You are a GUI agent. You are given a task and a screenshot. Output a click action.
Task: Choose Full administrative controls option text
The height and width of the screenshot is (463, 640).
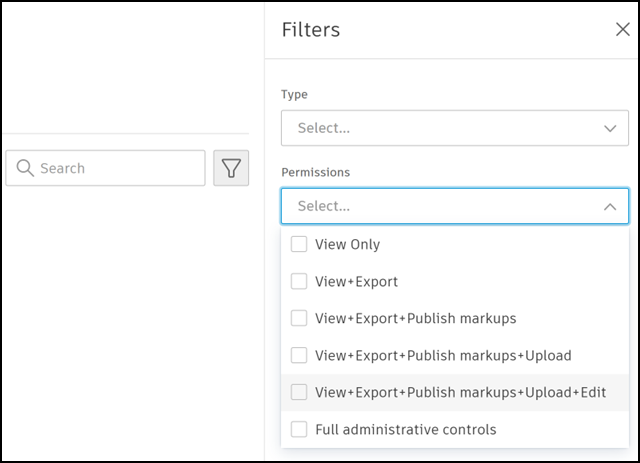point(405,429)
